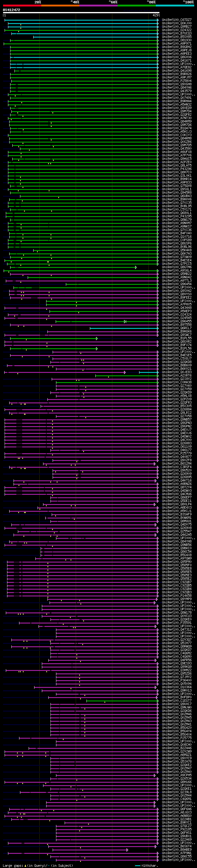The width and height of the screenshot is (197, 868).
Task: Select the UniRef100_Q5MB22 hit label
Action: tap(177, 274)
